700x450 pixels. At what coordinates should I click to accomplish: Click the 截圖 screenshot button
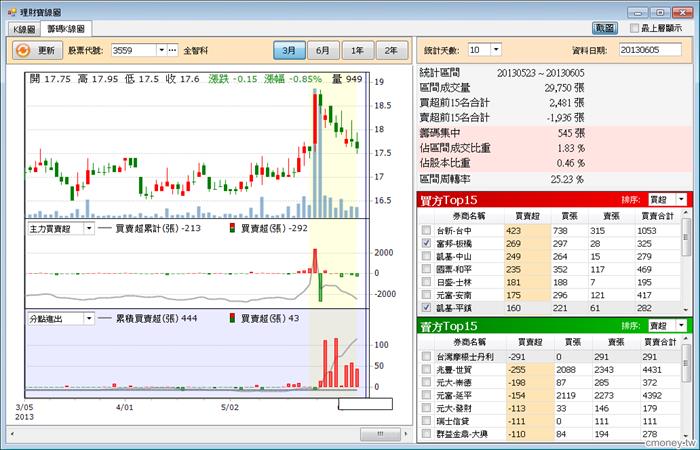point(605,28)
